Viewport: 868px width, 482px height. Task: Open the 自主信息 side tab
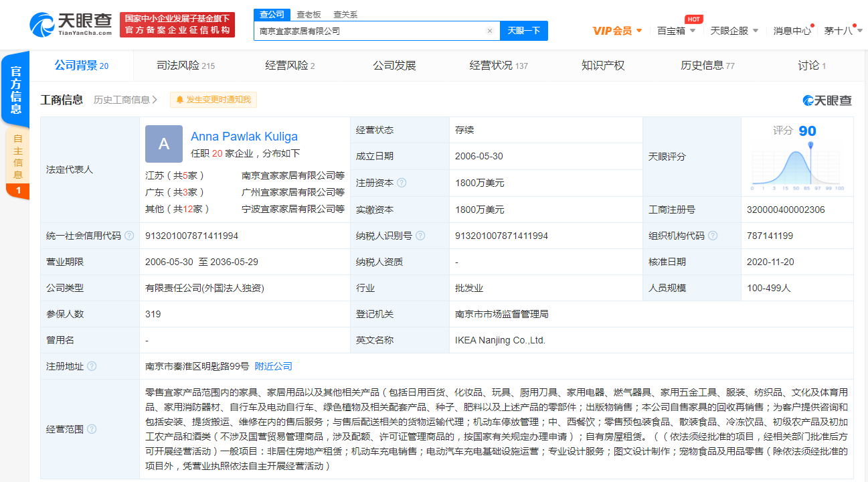click(x=17, y=156)
